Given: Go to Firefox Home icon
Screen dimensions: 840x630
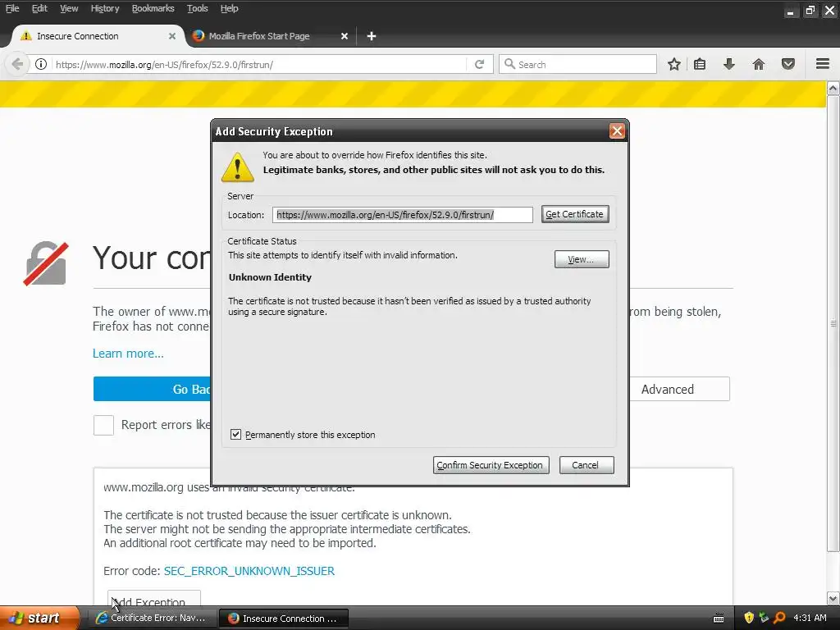Looking at the screenshot, I should tap(759, 64).
